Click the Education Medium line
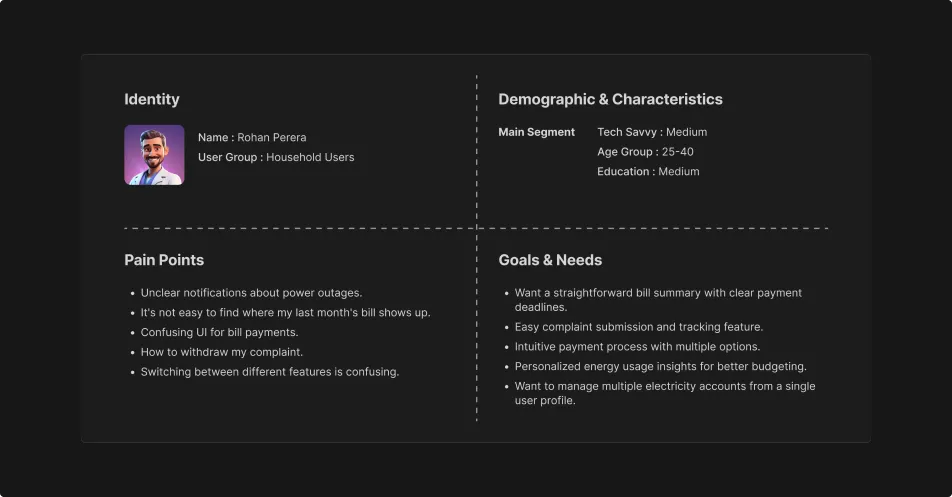 pos(648,172)
